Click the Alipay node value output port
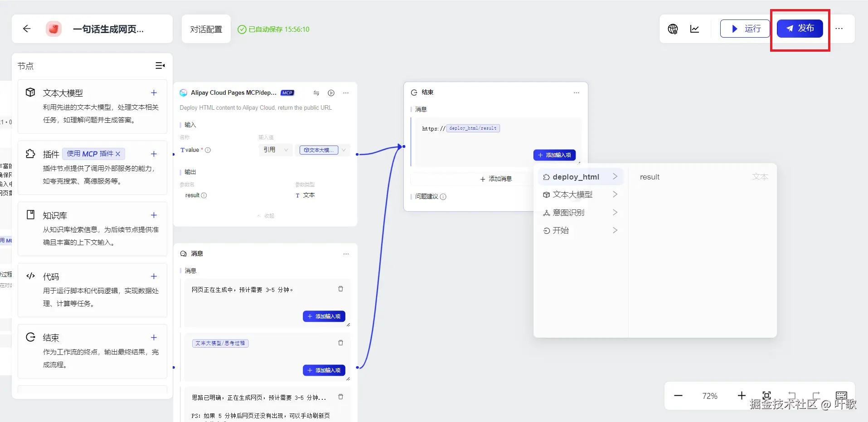Screen dimensions: 868x422 pos(357,155)
